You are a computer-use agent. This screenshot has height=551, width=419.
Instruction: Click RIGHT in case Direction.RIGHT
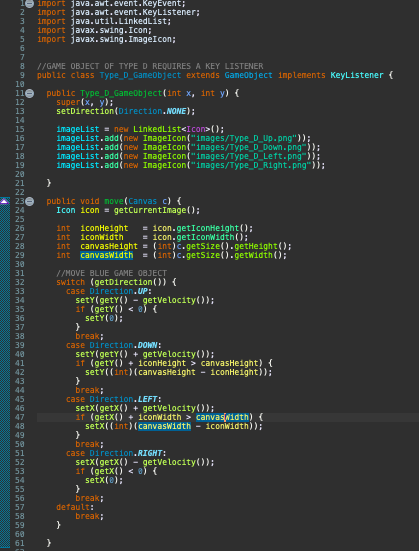pyautogui.click(x=150, y=453)
